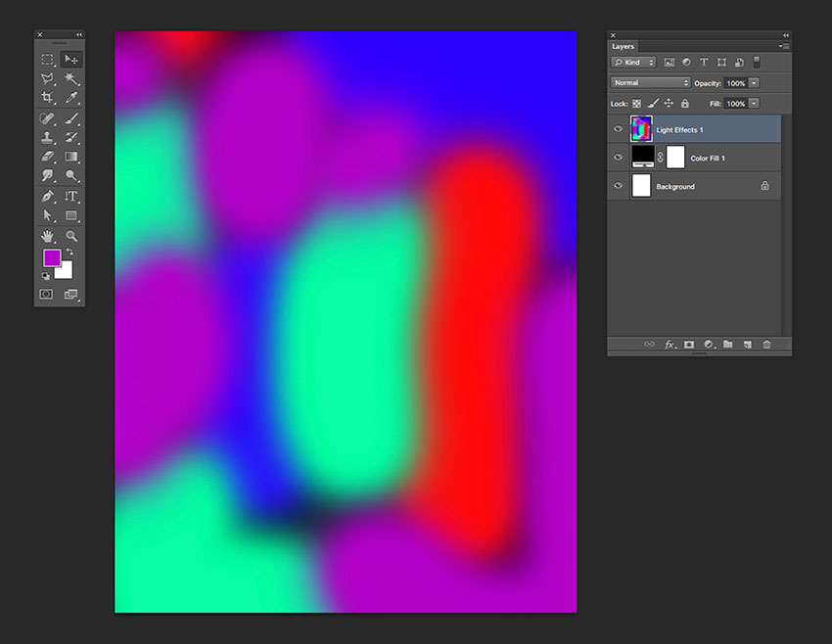
Task: Click the Color Fill 1 black fill thumbnail
Action: [x=642, y=158]
